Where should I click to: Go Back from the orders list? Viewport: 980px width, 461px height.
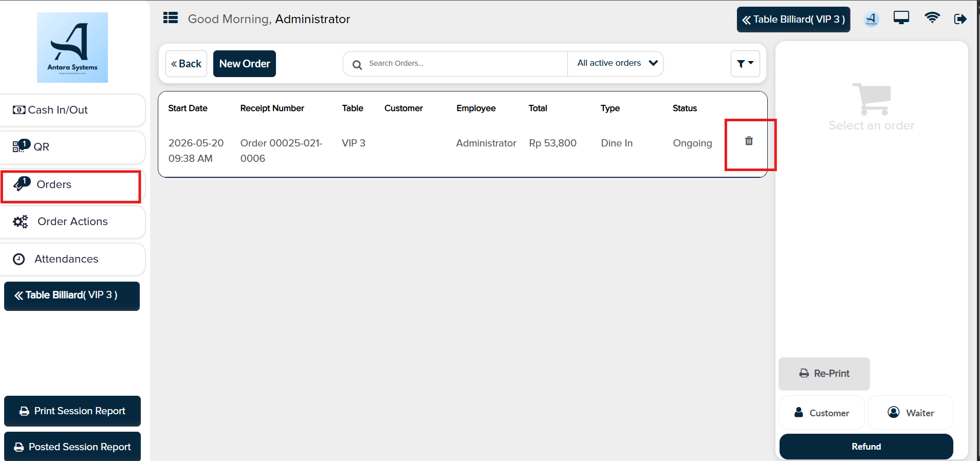(186, 64)
